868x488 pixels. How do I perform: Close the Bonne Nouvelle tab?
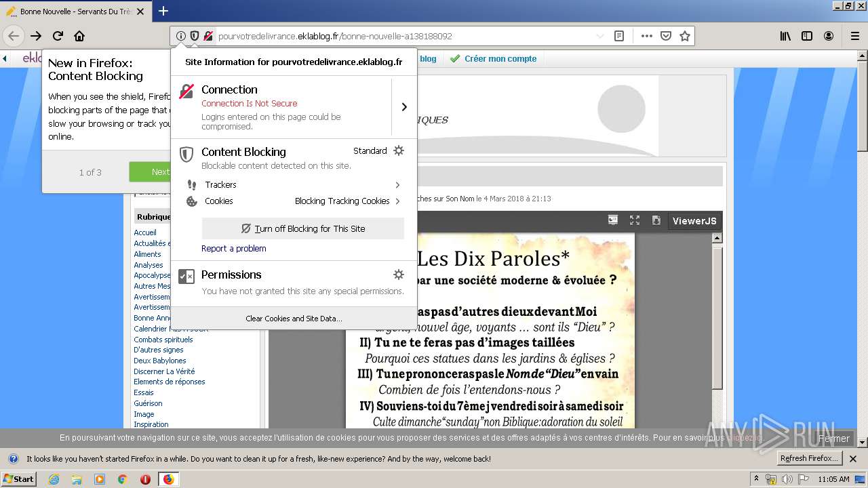(x=140, y=12)
